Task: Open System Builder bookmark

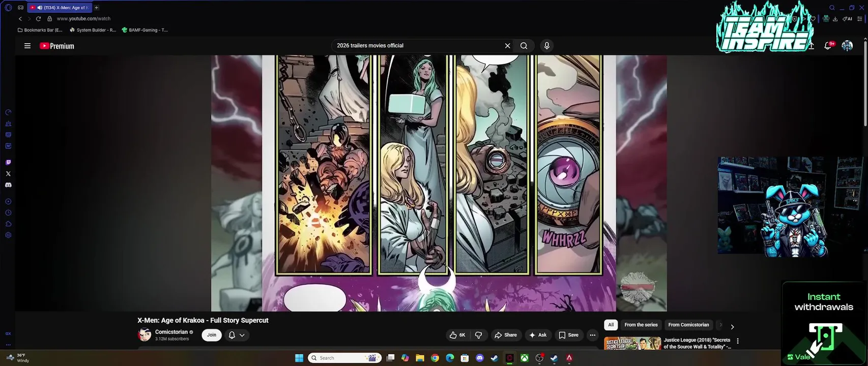Action: tap(93, 30)
